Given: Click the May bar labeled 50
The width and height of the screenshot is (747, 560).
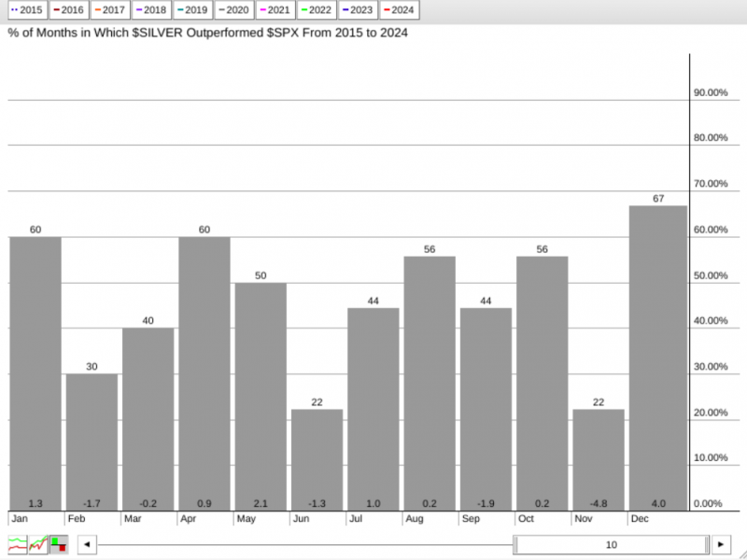Looking at the screenshot, I should coord(261,397).
